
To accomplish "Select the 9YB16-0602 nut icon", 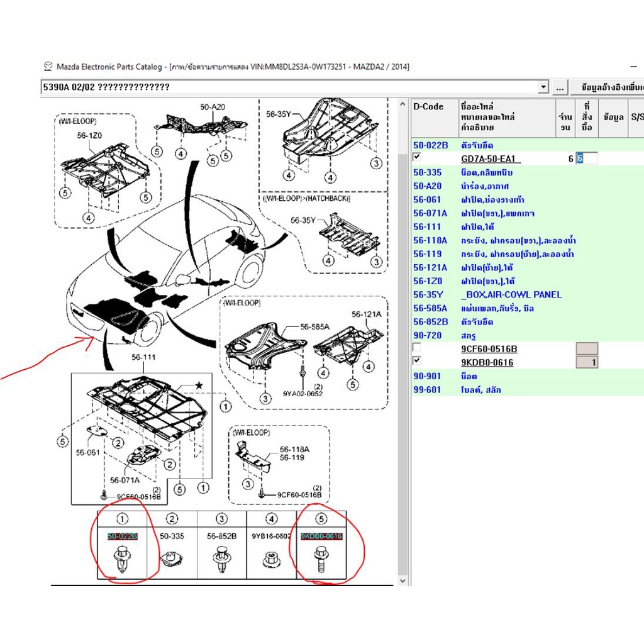I will [x=271, y=558].
